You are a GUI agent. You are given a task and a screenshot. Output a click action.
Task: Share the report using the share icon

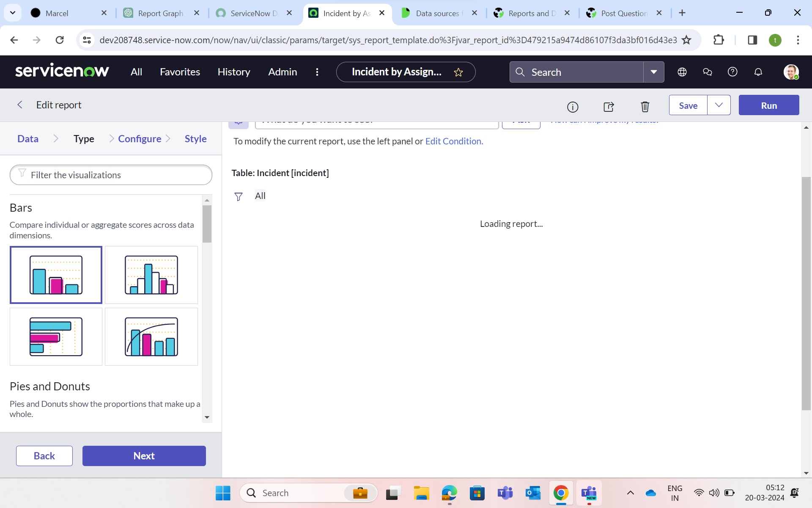609,107
